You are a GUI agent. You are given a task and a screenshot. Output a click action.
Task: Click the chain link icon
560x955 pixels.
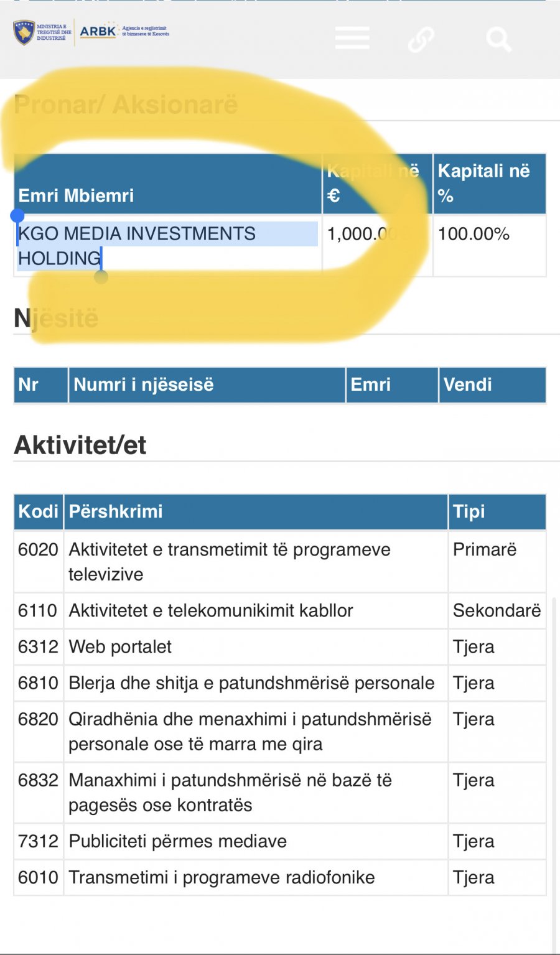[x=421, y=39]
